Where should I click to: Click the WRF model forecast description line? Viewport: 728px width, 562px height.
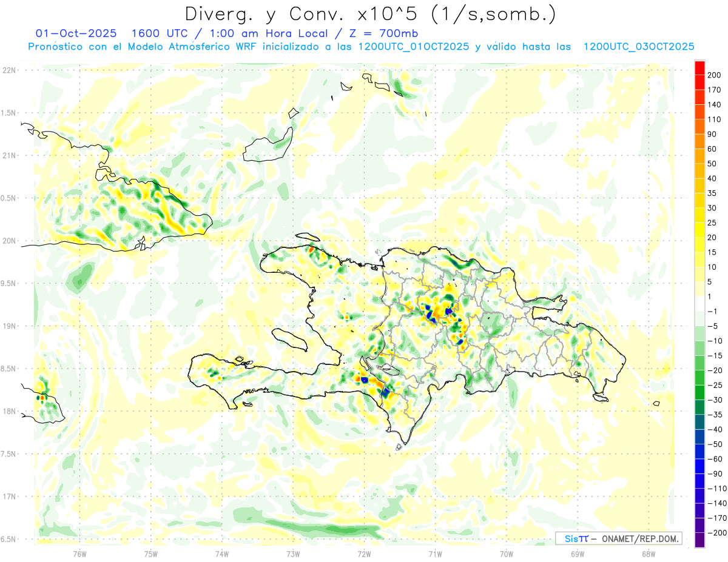tap(361, 47)
